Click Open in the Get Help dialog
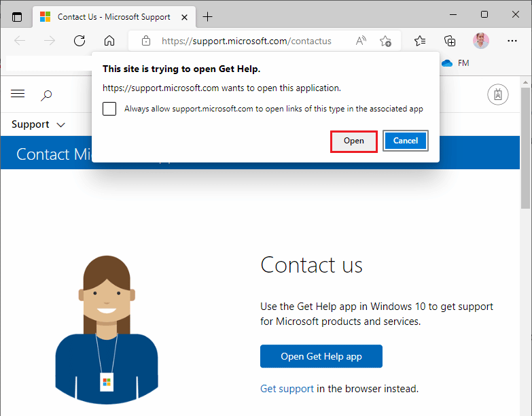 [353, 141]
